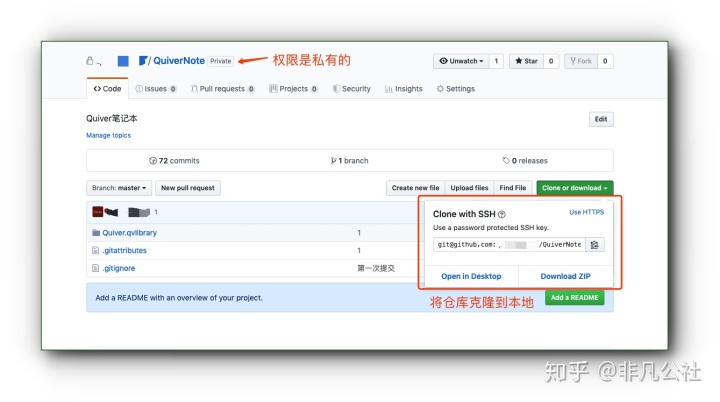Screen dimensions: 720x402
Task: Switch clone method via Use HTTPS
Action: point(586,212)
